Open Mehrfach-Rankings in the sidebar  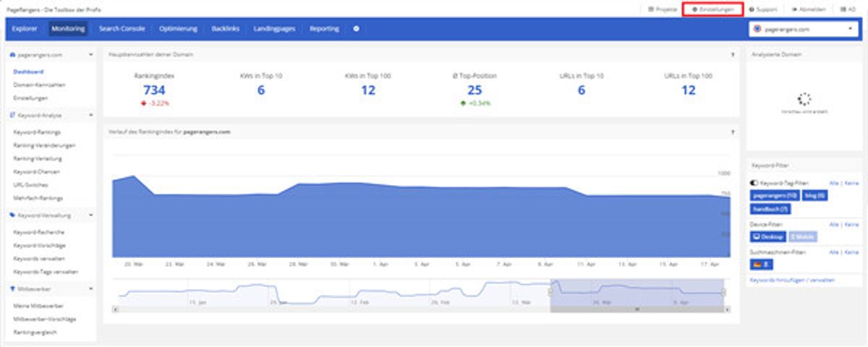click(x=38, y=197)
